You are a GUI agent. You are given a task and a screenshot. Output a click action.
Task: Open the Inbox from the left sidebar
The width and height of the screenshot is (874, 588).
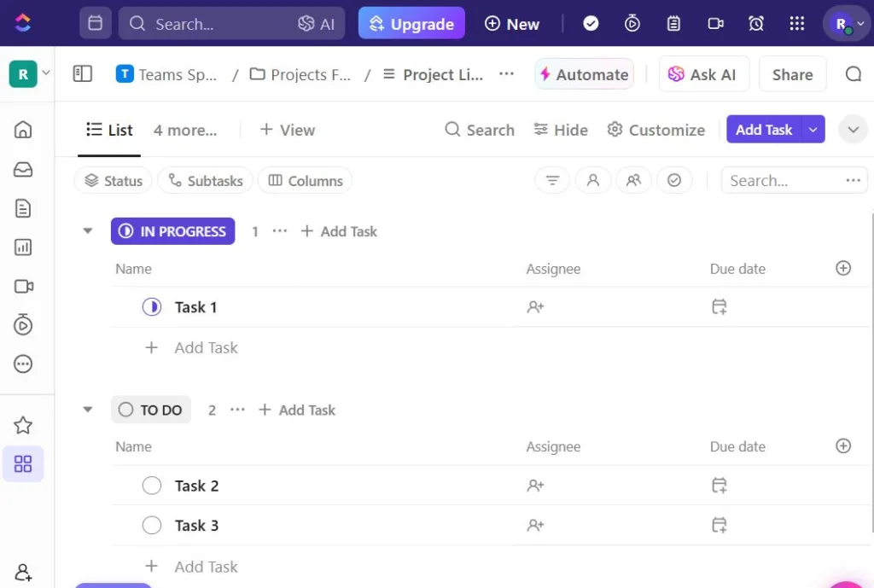click(23, 170)
